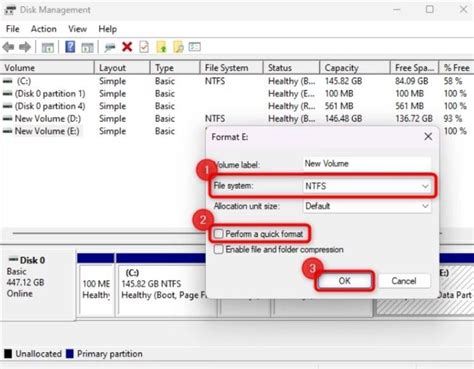Click the 136.72 GB free space cell
This screenshot has height=369, width=474.
pos(414,119)
